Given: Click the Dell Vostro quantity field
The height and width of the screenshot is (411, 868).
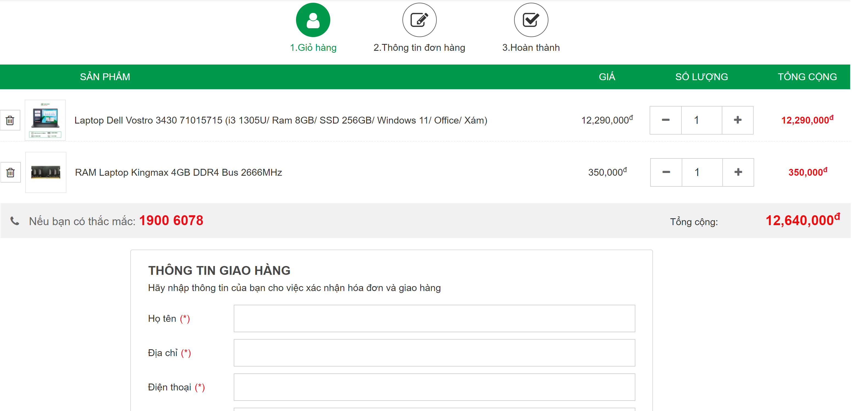Looking at the screenshot, I should (701, 120).
